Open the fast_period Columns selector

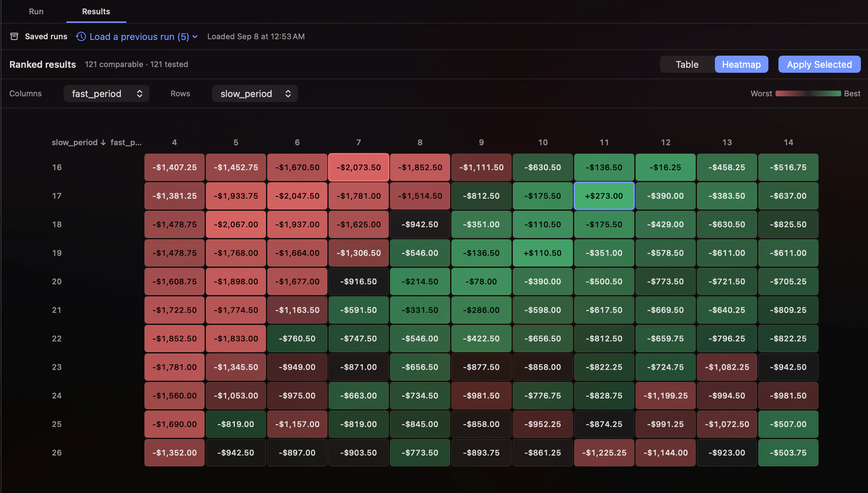[106, 93]
